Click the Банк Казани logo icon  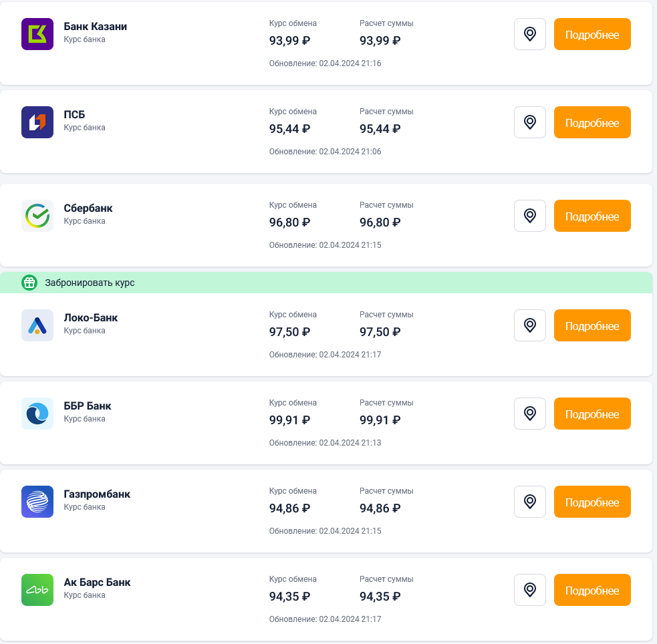tap(37, 34)
